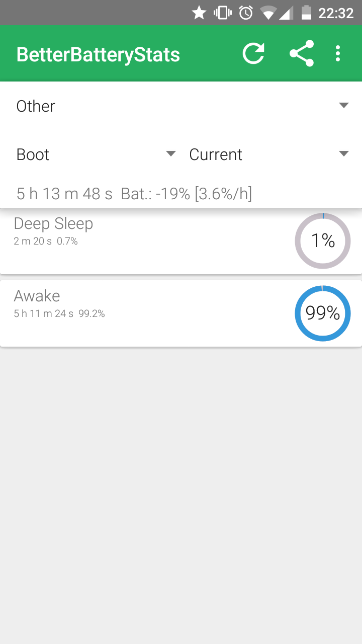
Task: Tap the Awake duration text 5 h 11 m
Action: [44, 314]
